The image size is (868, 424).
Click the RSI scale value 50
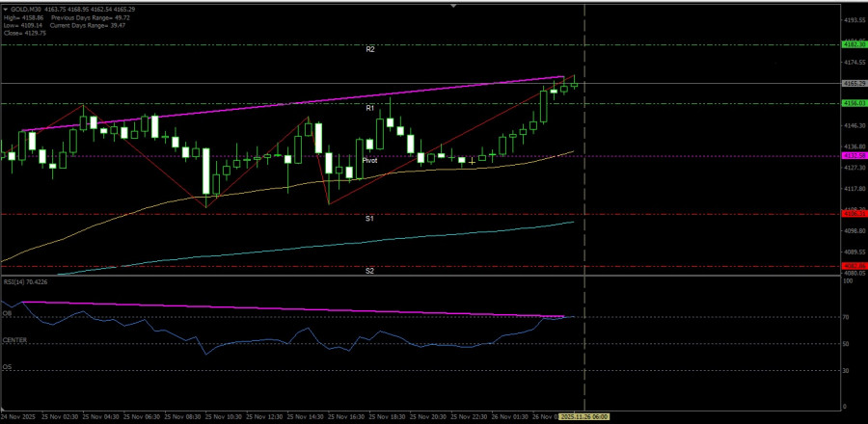(846, 344)
